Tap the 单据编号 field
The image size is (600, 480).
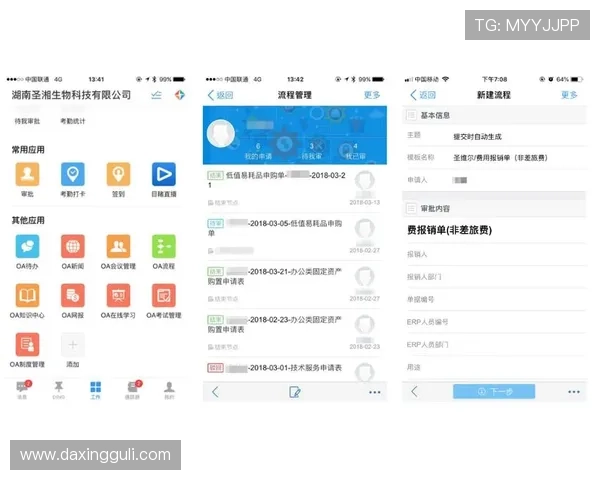pos(494,299)
